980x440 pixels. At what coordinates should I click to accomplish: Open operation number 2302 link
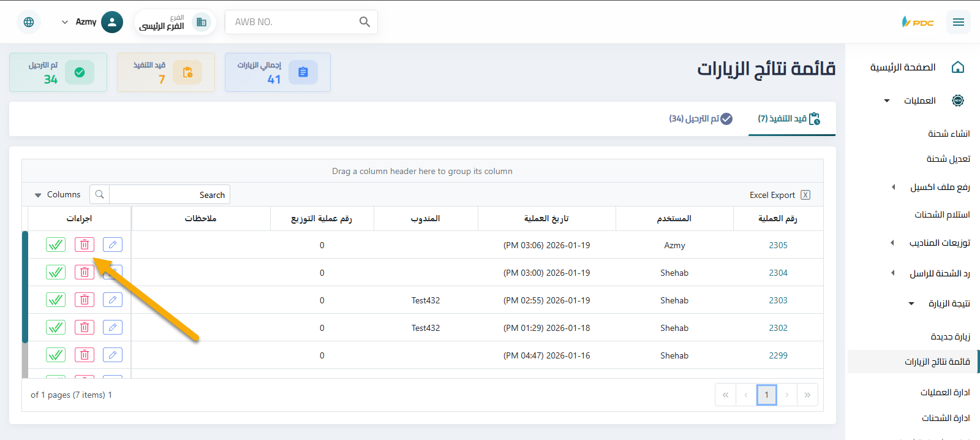pyautogui.click(x=778, y=328)
